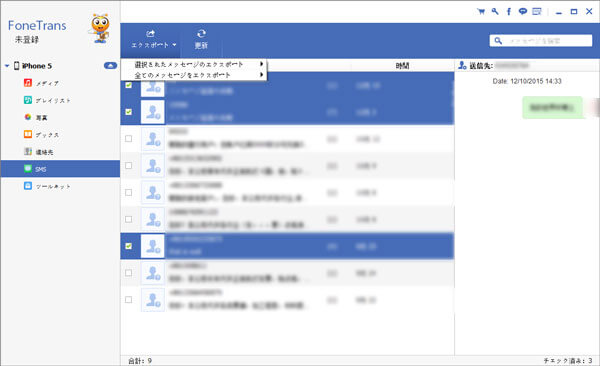
Task: Open the shopping cart purchase icon
Action: coord(481,11)
